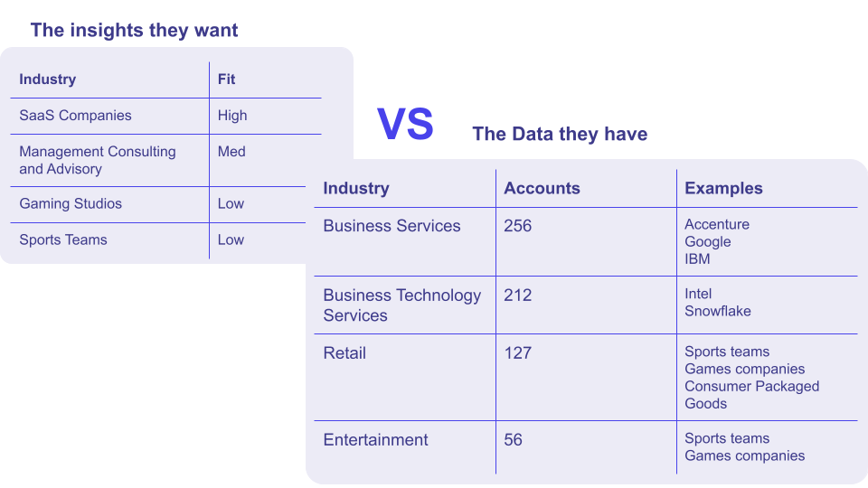Click the 212 accounts value
868x488 pixels.
517,295
